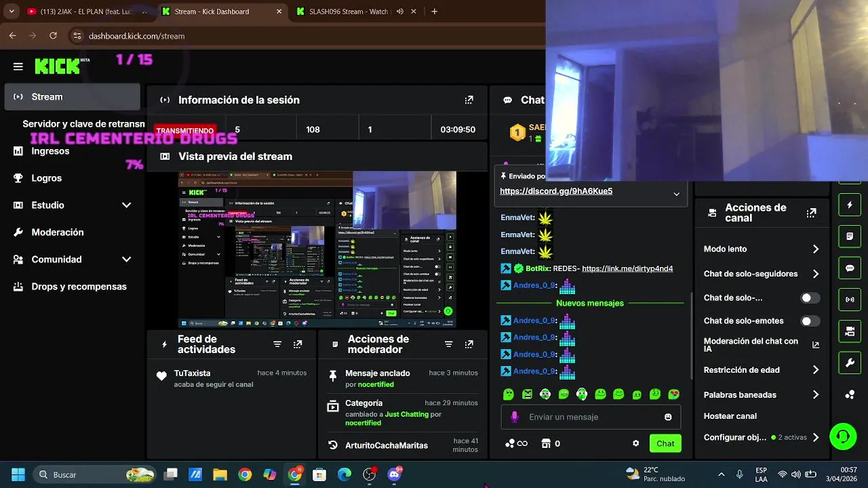The height and width of the screenshot is (488, 868).
Task: Reload the dashboard page
Action: click(x=53, y=36)
